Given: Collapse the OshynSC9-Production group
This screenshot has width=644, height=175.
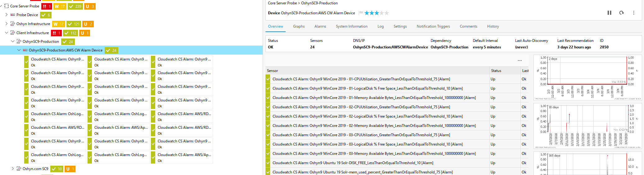Looking at the screenshot, I should click(13, 41).
